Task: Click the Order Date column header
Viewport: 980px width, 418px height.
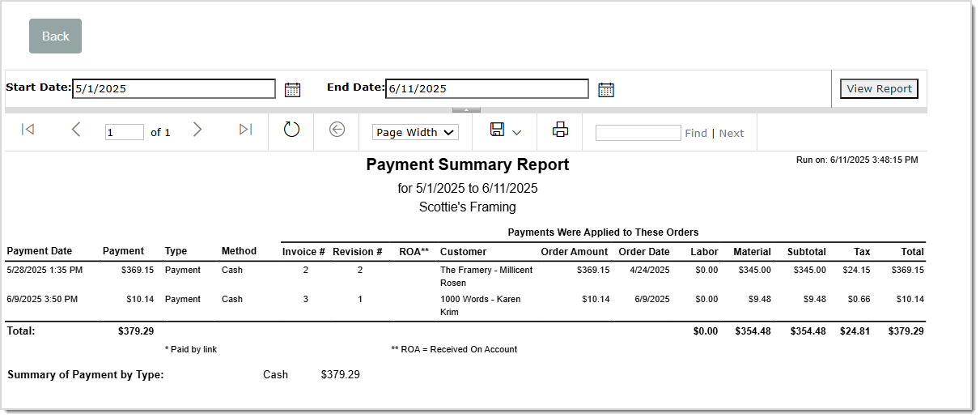Action: click(644, 252)
